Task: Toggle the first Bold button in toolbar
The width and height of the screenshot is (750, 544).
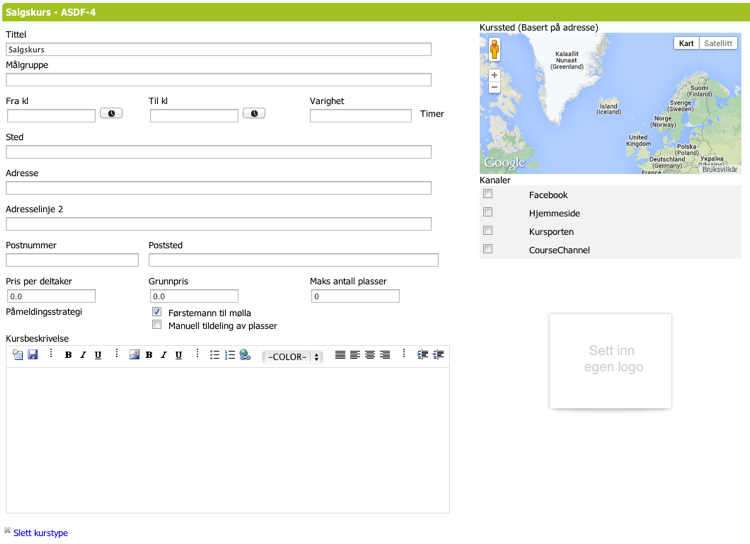Action: (68, 355)
